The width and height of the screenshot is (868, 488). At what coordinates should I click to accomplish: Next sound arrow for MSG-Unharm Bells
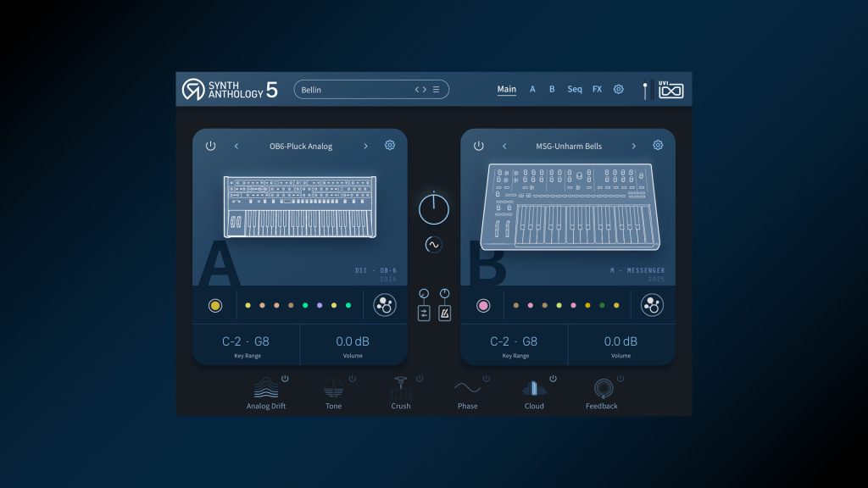tap(634, 146)
